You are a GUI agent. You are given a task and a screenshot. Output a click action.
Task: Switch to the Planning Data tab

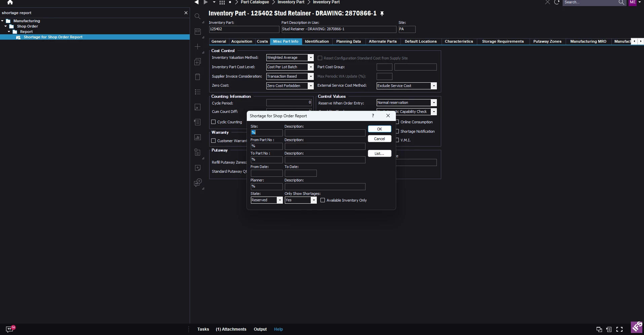pyautogui.click(x=348, y=42)
